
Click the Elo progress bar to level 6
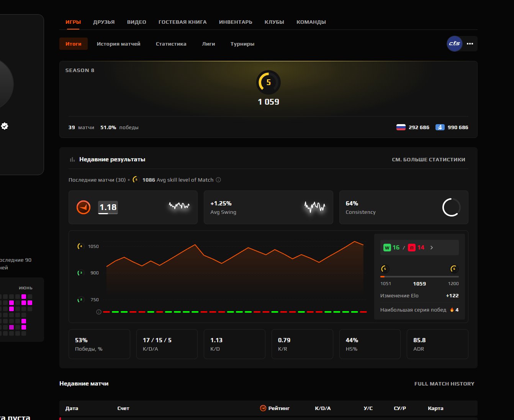point(419,277)
